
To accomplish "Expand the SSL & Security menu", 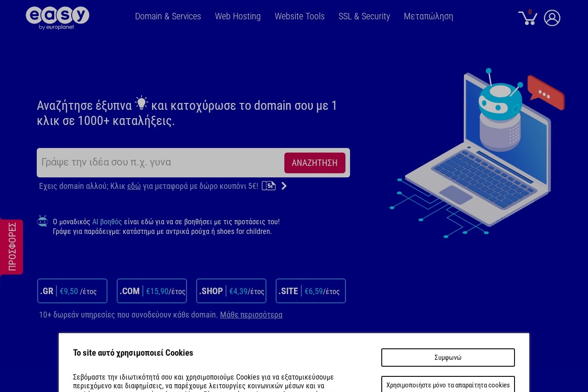I will (x=364, y=17).
